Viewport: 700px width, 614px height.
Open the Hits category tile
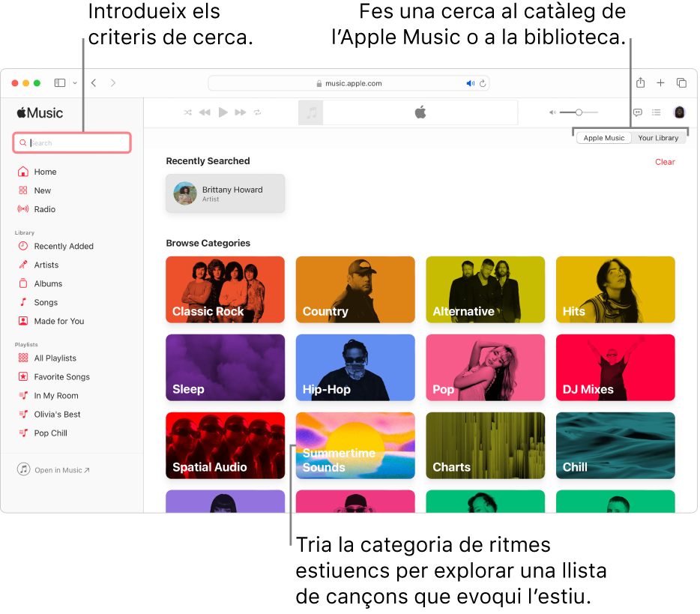(615, 290)
